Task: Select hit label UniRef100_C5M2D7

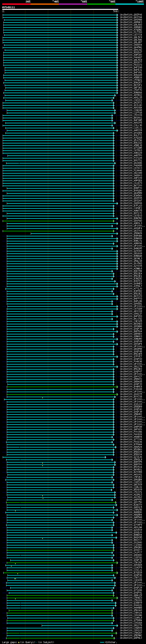Action: point(131,633)
